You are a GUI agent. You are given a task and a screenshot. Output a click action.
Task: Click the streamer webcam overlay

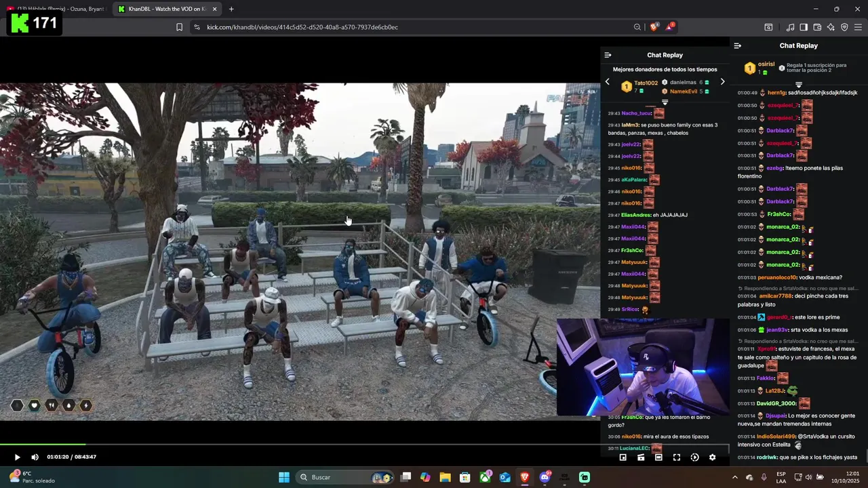pyautogui.click(x=643, y=367)
